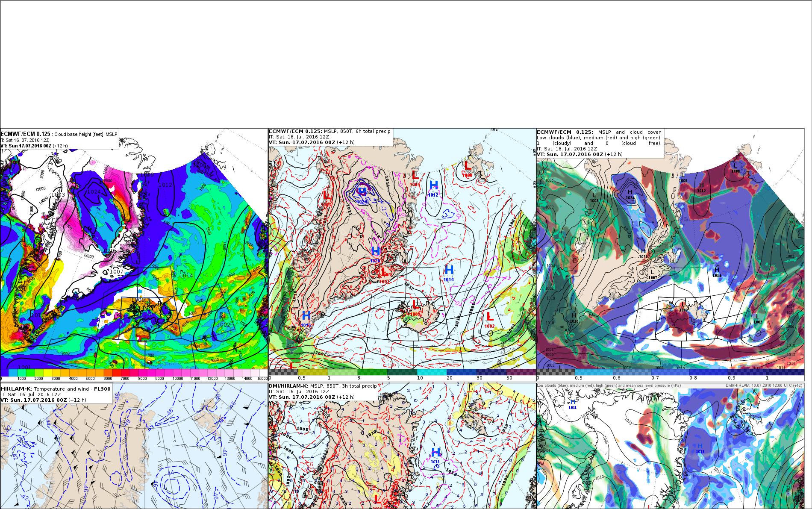Viewport: 812px width, 509px height.
Task: Select the blue H 1016 marker in 6h precip map
Action: coord(305,319)
